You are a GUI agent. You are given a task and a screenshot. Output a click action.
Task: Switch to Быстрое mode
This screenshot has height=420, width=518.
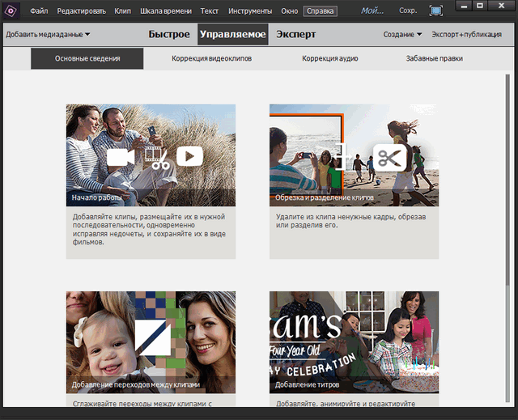tap(170, 35)
